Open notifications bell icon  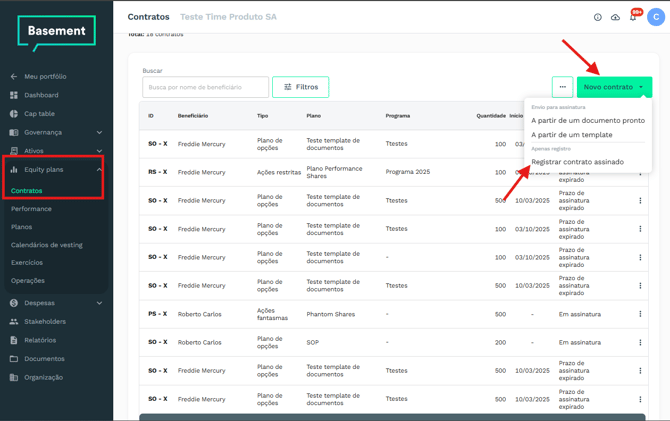633,17
